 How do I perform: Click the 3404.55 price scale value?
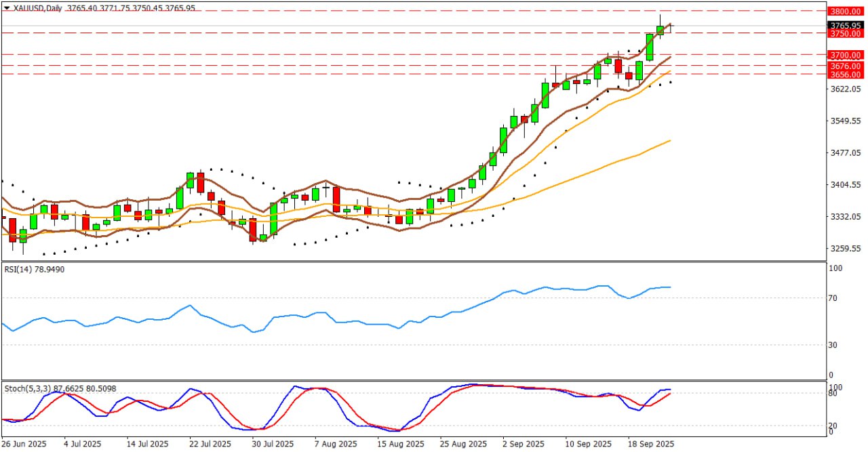(x=845, y=185)
